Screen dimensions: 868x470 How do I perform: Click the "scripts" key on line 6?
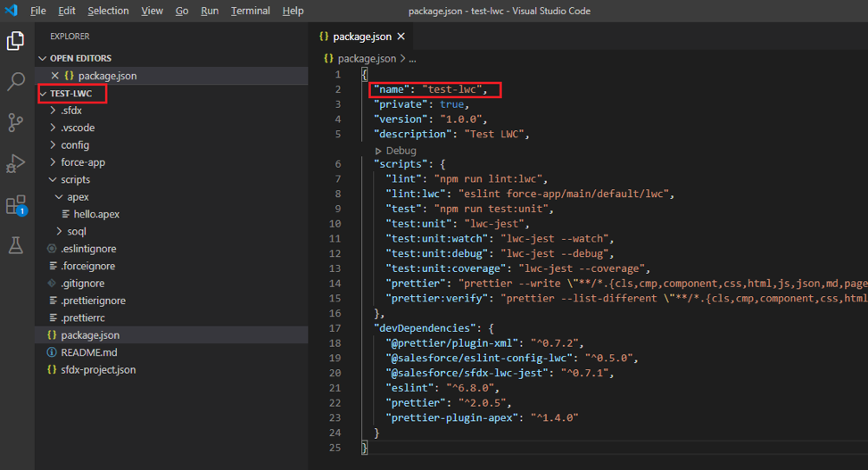[401, 164]
